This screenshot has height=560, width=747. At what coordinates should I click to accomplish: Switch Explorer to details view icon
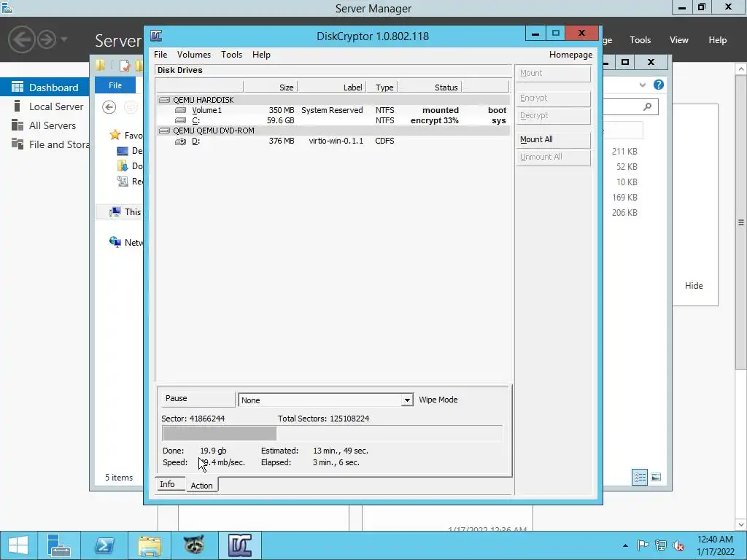[x=640, y=477]
